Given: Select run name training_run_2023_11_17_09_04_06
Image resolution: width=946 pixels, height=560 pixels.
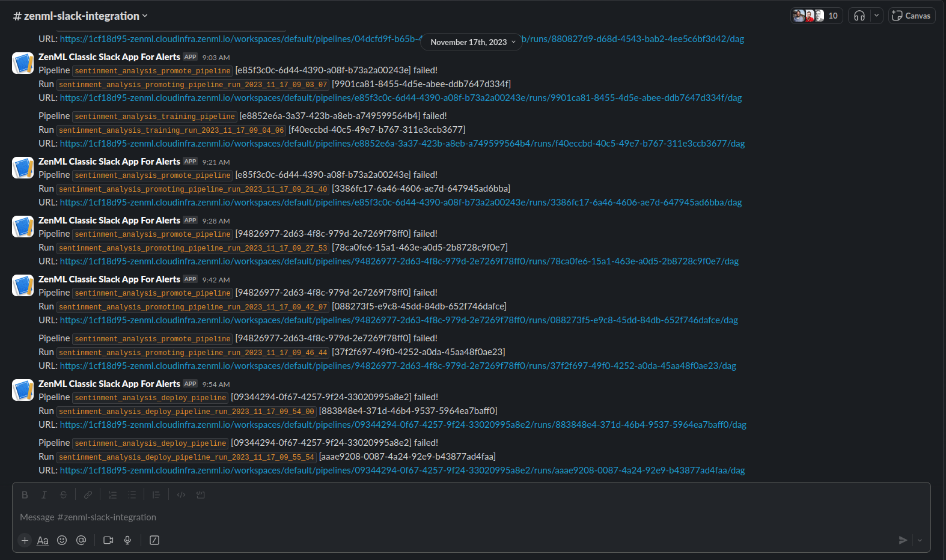Looking at the screenshot, I should 171,130.
